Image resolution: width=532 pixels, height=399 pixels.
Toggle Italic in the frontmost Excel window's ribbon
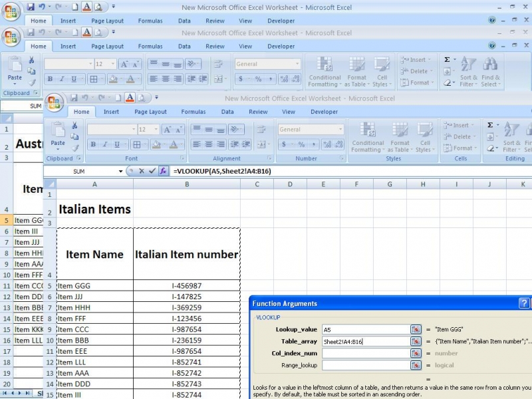point(105,144)
